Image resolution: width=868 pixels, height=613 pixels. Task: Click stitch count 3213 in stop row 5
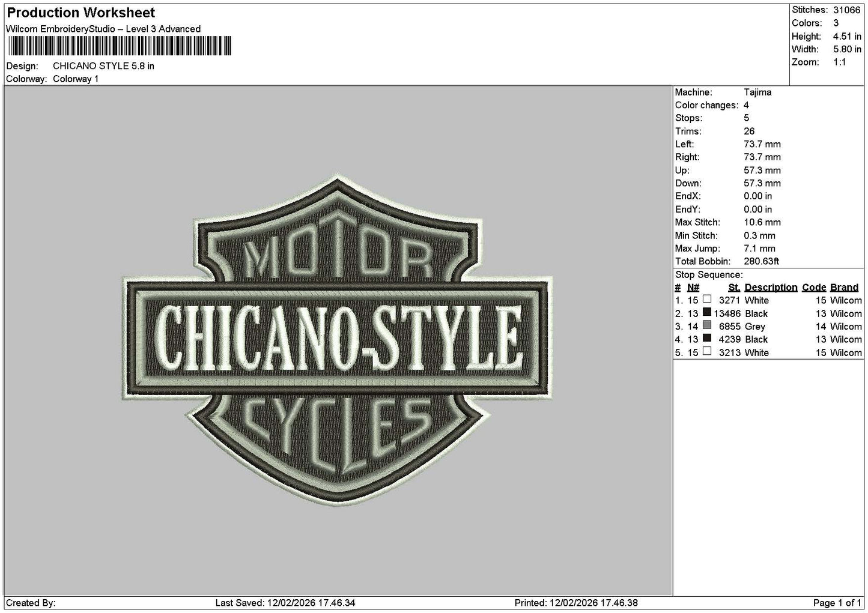pyautogui.click(x=729, y=352)
